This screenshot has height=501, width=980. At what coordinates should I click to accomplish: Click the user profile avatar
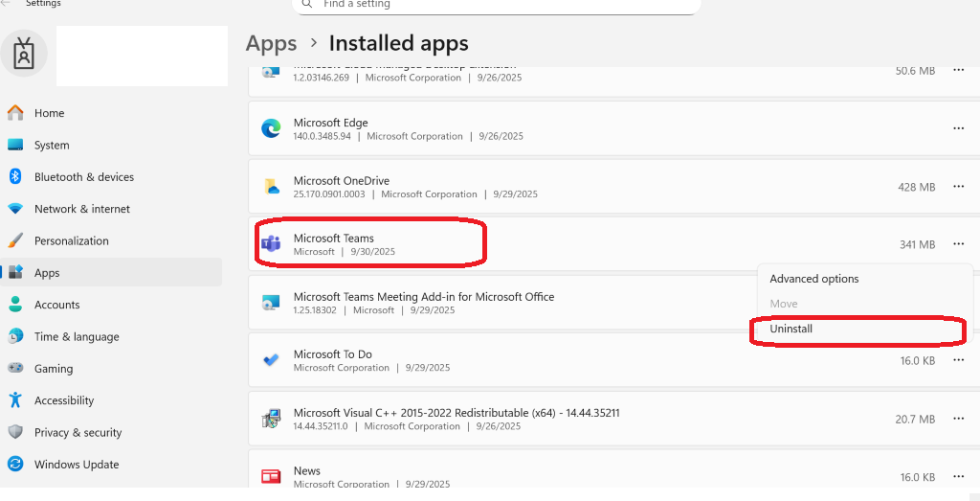point(24,54)
